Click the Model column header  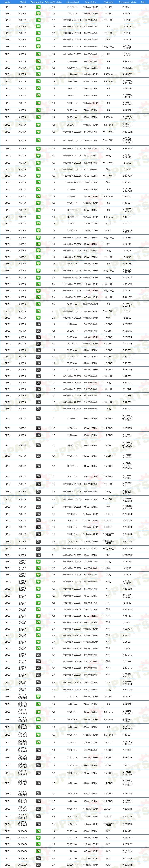coord(22,2)
